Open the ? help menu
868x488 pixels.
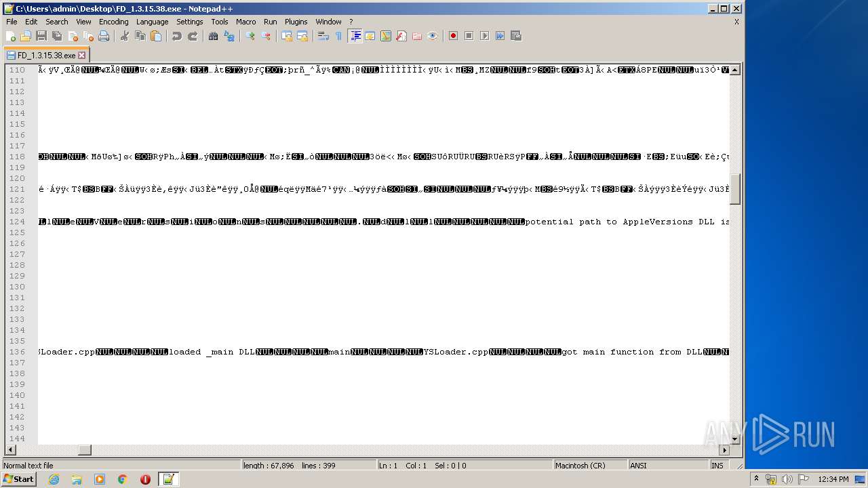351,22
